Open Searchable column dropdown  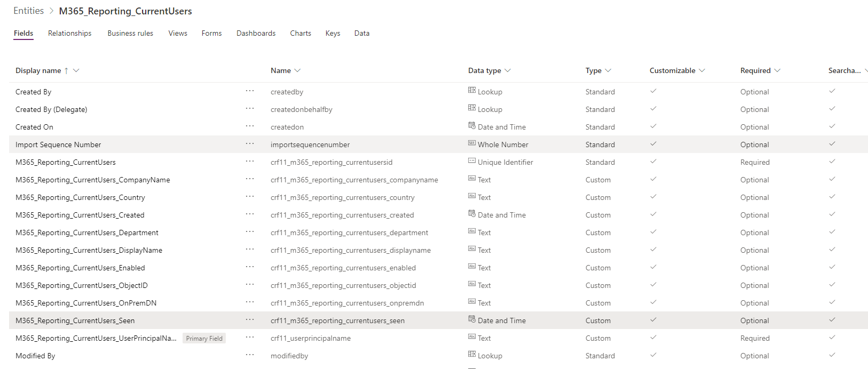coord(865,70)
